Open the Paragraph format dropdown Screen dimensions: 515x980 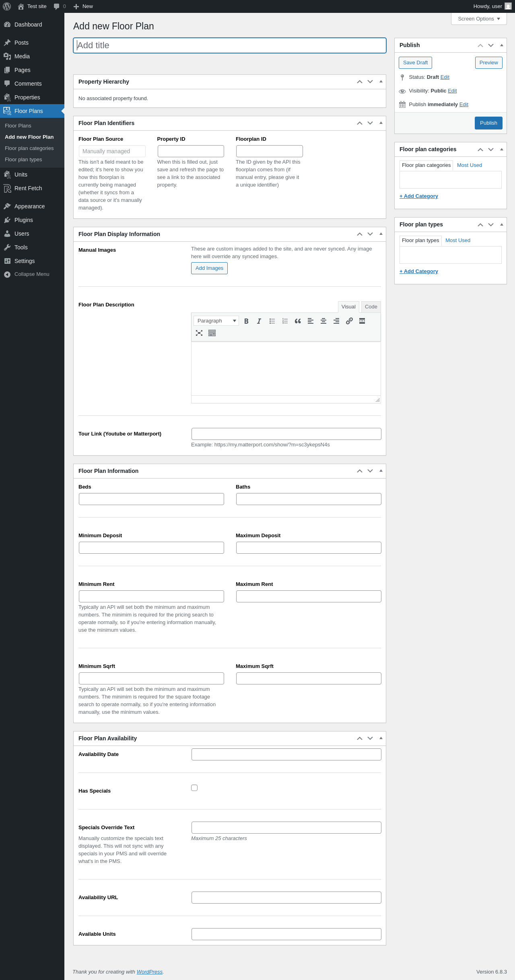(216, 321)
